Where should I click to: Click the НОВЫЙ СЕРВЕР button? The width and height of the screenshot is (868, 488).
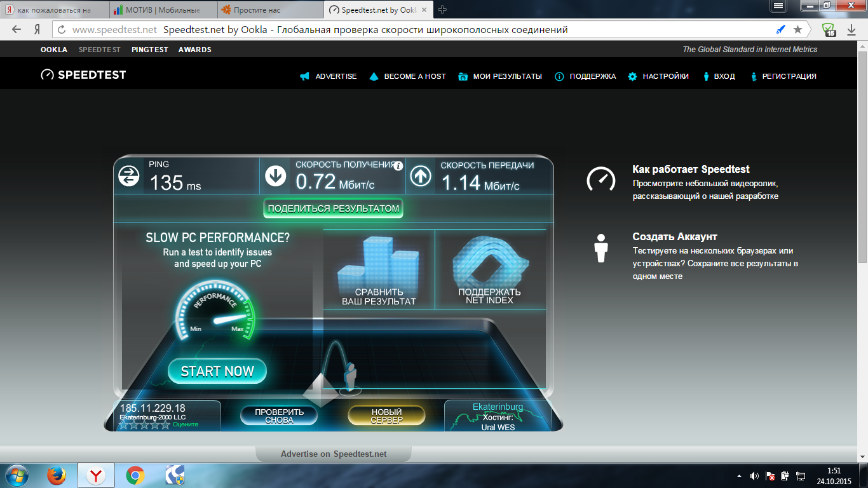[x=386, y=416]
